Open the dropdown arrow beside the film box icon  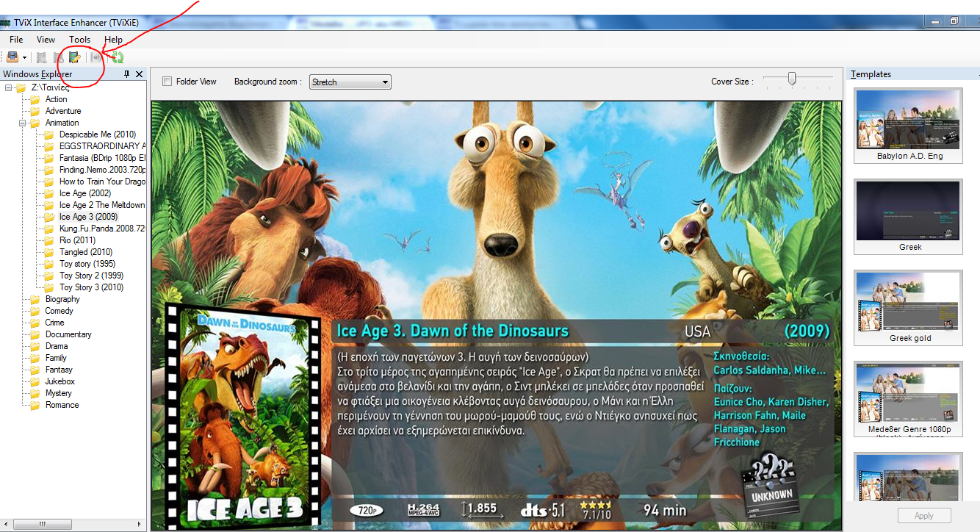pyautogui.click(x=24, y=57)
